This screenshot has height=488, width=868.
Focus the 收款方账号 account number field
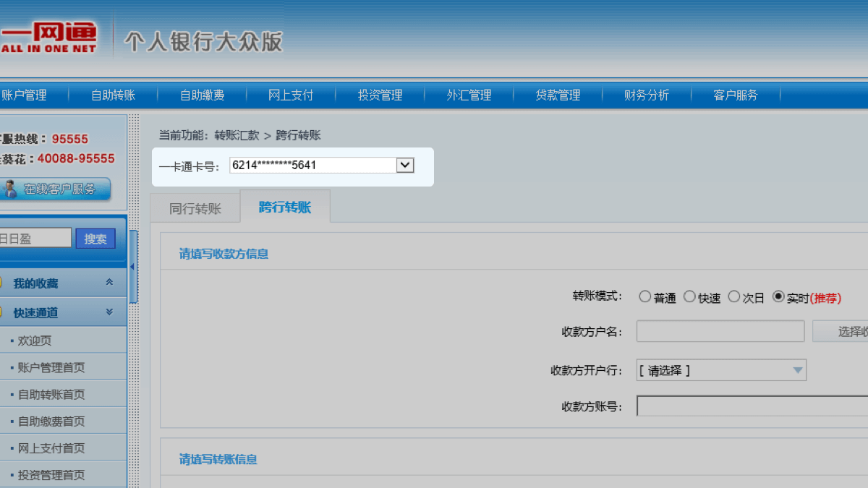point(752,406)
